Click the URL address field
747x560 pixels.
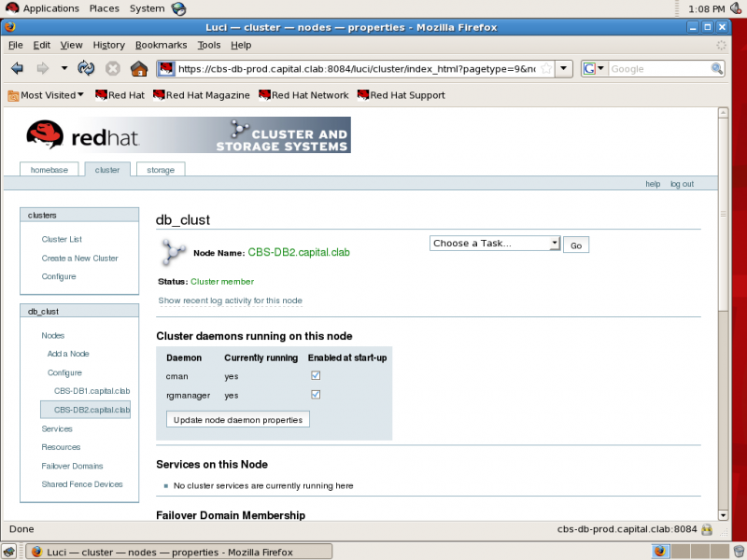tap(357, 69)
